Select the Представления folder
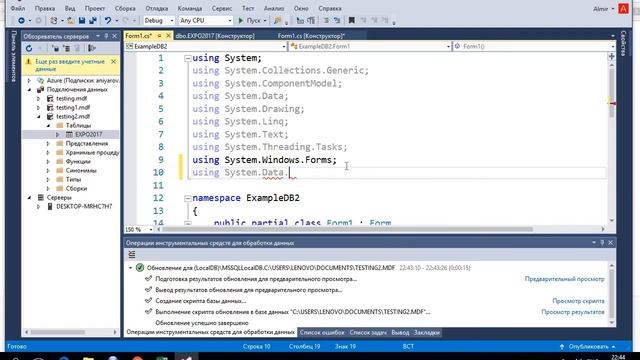 coord(87,143)
